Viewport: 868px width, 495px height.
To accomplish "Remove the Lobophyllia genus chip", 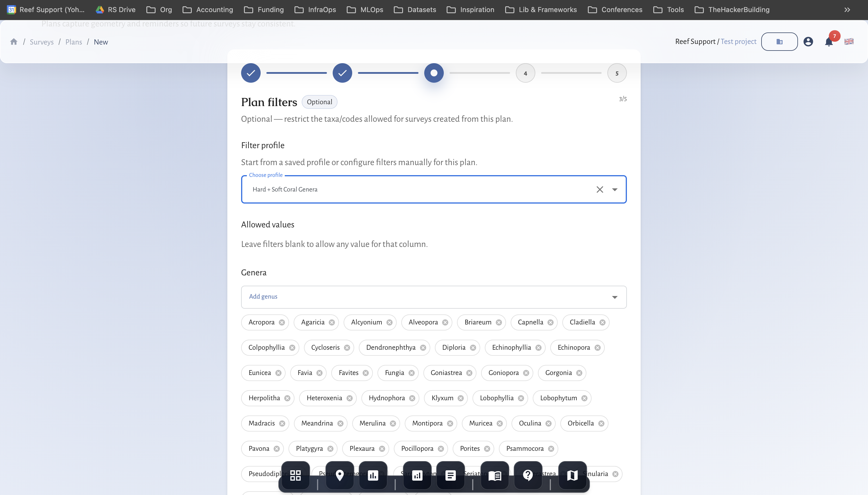I will pyautogui.click(x=522, y=398).
